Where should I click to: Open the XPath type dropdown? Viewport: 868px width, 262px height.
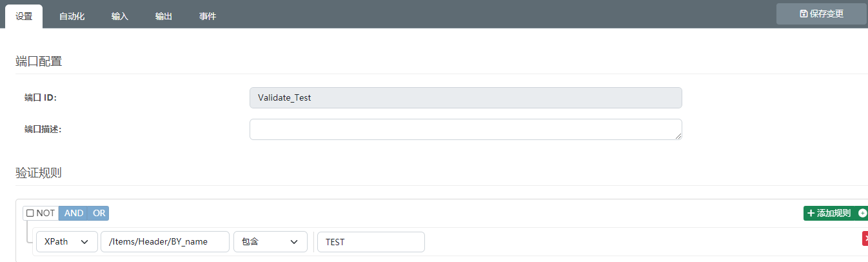(67, 242)
